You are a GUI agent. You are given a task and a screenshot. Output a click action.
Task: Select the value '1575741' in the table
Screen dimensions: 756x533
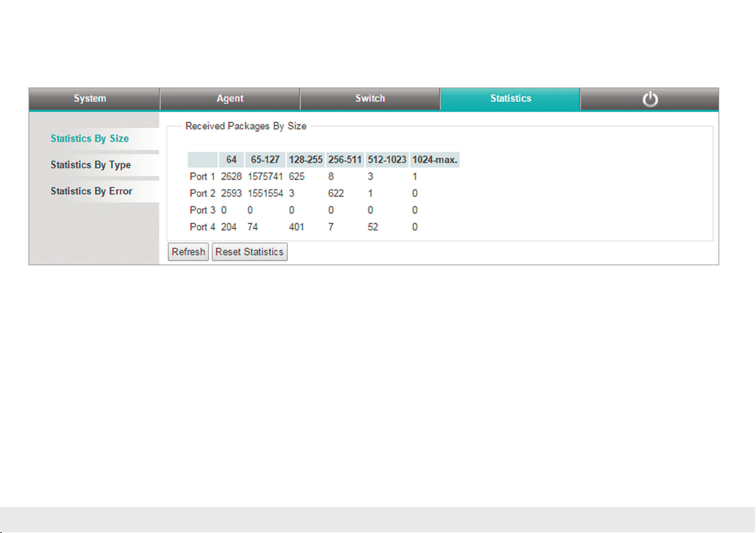point(265,176)
